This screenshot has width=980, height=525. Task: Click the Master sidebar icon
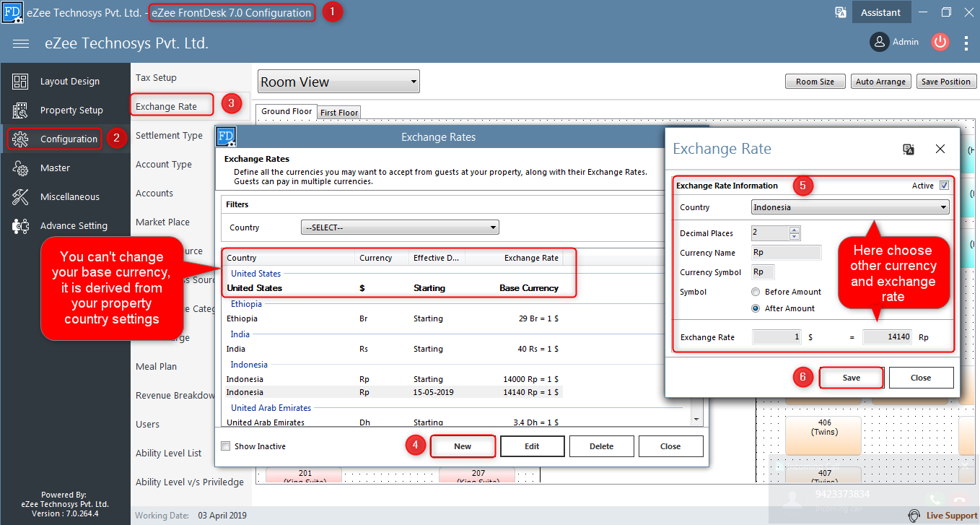tap(20, 168)
